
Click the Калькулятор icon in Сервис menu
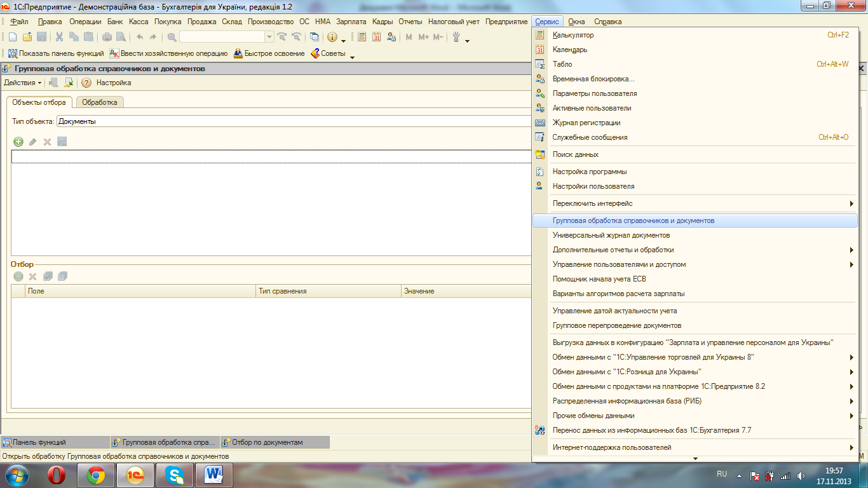tap(540, 35)
